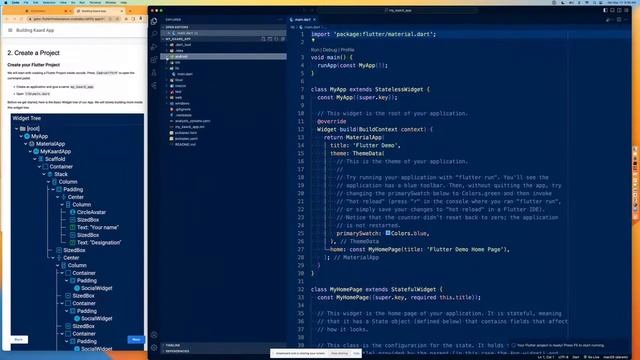Open the Extensions view in the activity bar
Image resolution: width=640 pixels, height=360 pixels.
pos(154,60)
